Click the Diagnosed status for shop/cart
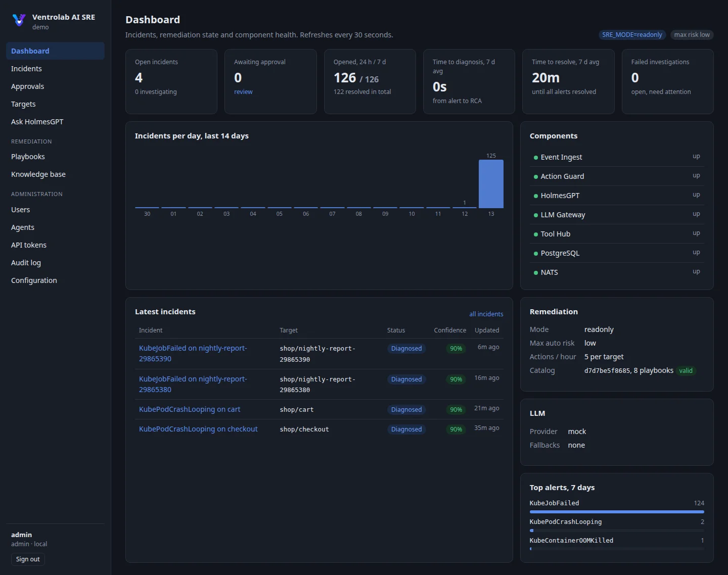The height and width of the screenshot is (575, 728). (x=406, y=410)
